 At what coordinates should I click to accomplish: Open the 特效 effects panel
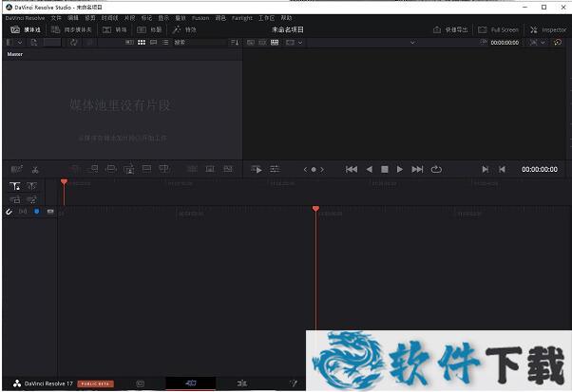tap(185, 29)
